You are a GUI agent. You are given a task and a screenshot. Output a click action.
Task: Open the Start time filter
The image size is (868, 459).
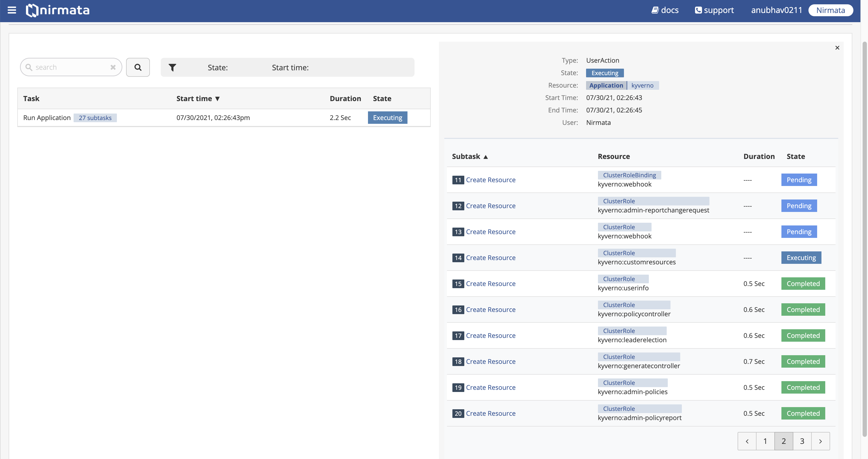pyautogui.click(x=290, y=68)
